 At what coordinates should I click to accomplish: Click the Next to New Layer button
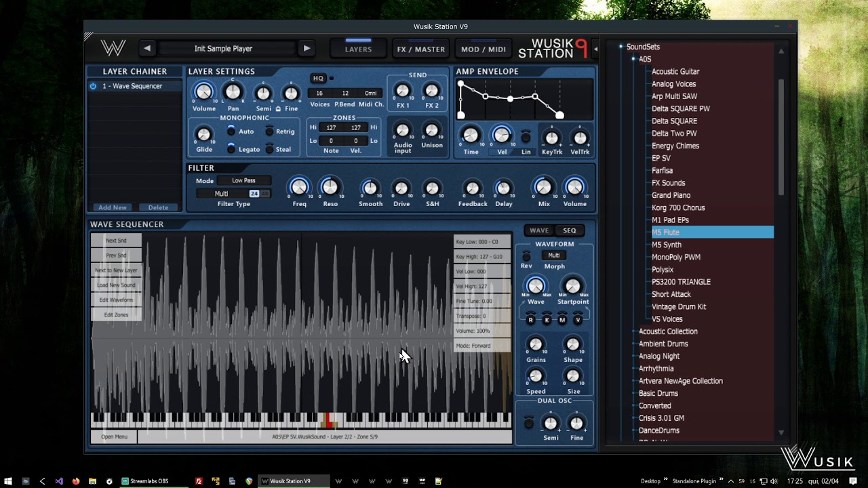116,270
